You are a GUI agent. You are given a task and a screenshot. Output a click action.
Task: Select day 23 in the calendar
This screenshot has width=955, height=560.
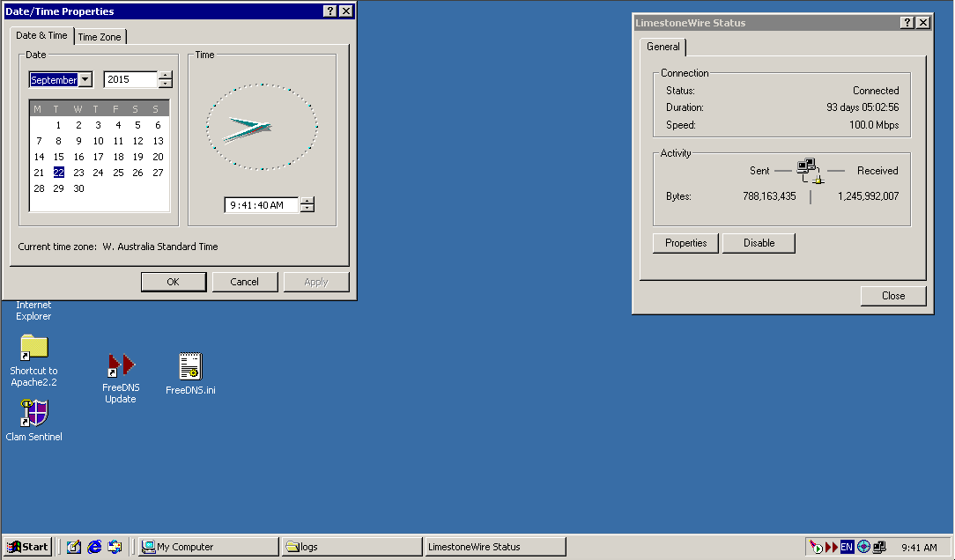[78, 173]
